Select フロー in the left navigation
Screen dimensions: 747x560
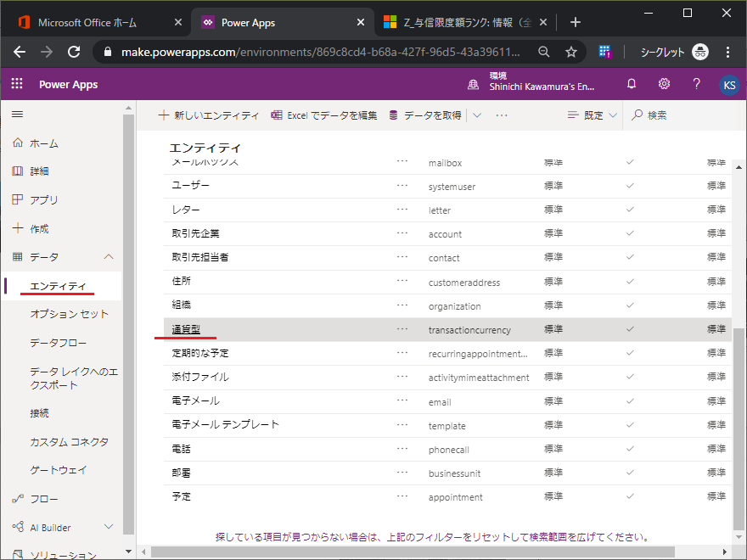click(x=44, y=499)
